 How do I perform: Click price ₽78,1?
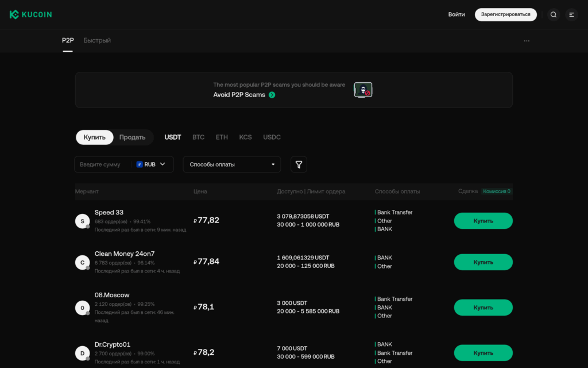204,307
